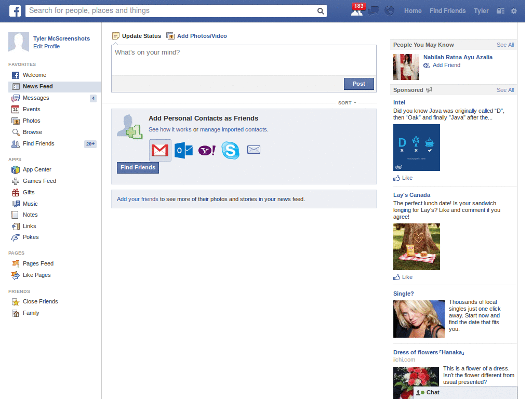The height and width of the screenshot is (399, 532).
Task: Import contacts from Outlook icon
Action: click(x=183, y=150)
